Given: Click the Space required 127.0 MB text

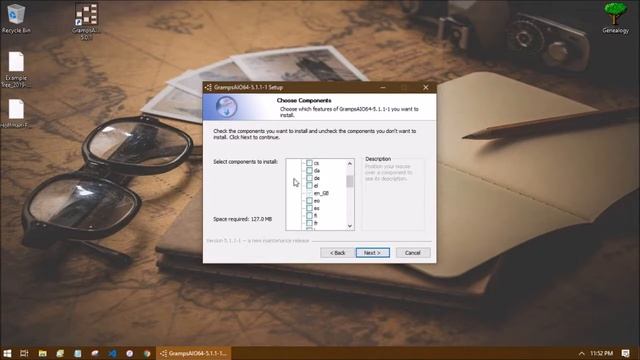Looking at the screenshot, I should coord(242,219).
